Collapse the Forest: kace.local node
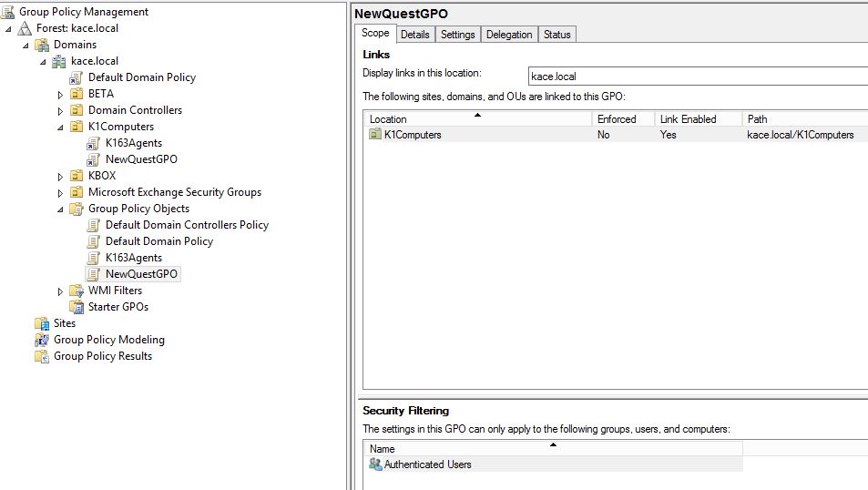 (8, 29)
